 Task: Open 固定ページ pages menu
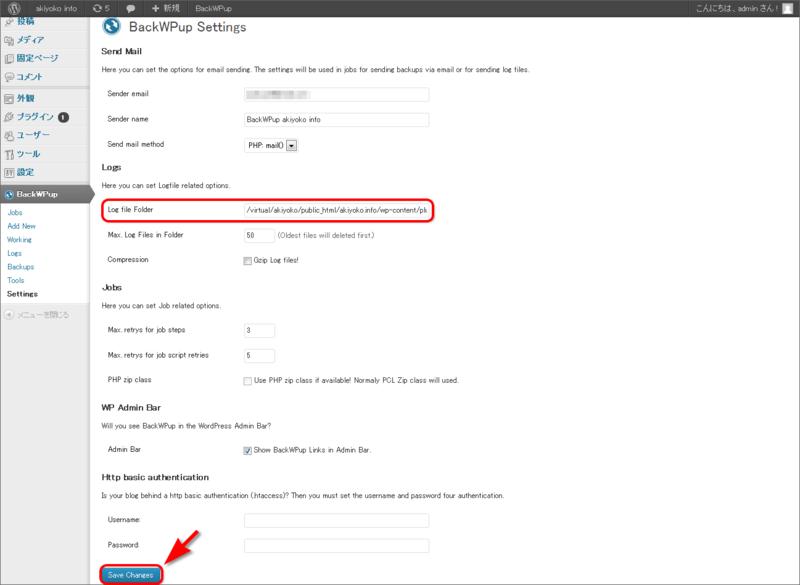pos(37,58)
